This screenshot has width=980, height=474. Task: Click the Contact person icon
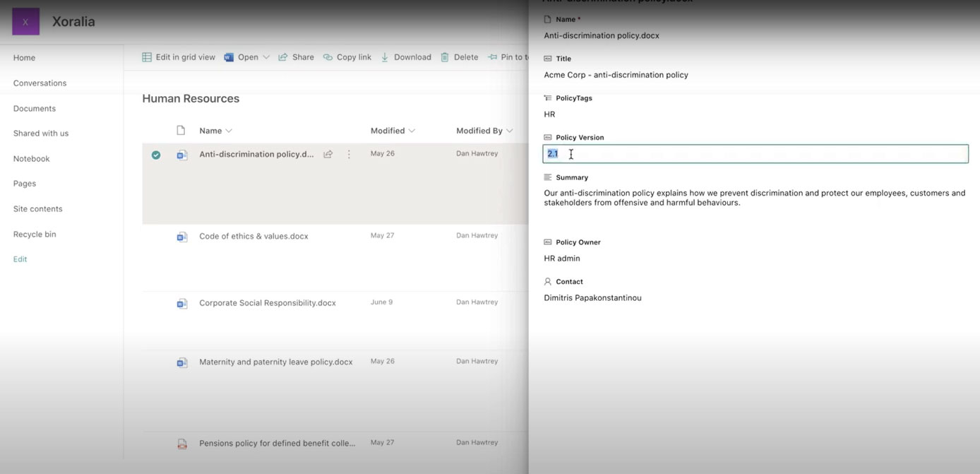(548, 282)
